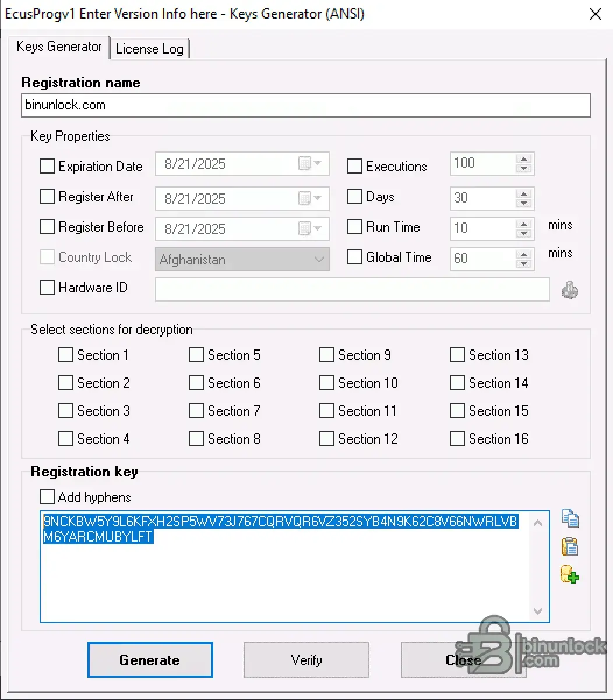
Task: Expand the Register Before calendar dropdown
Action: (317, 229)
